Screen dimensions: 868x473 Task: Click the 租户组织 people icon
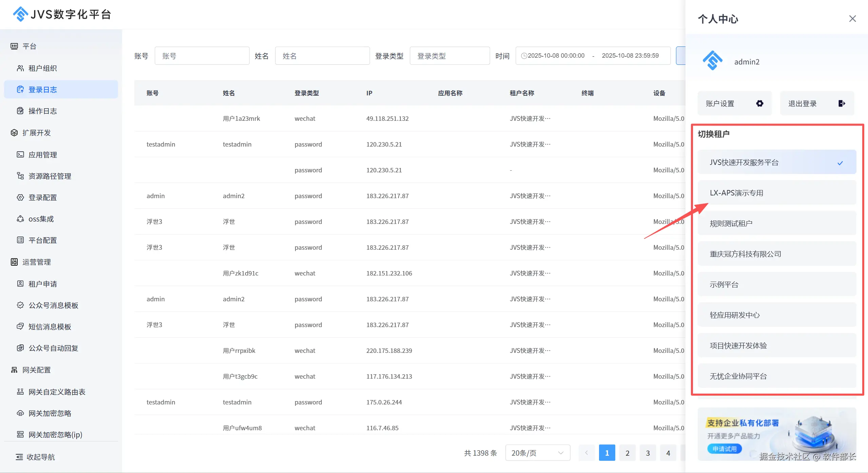20,68
